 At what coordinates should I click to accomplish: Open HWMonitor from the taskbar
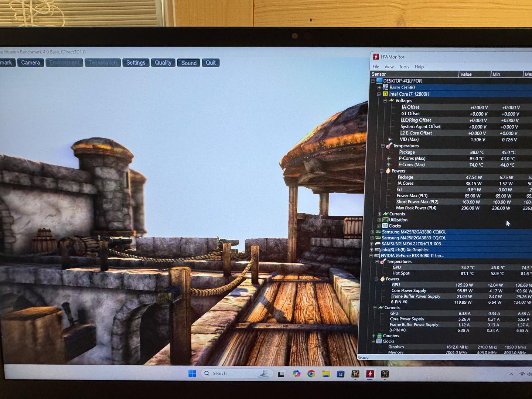[x=370, y=374]
